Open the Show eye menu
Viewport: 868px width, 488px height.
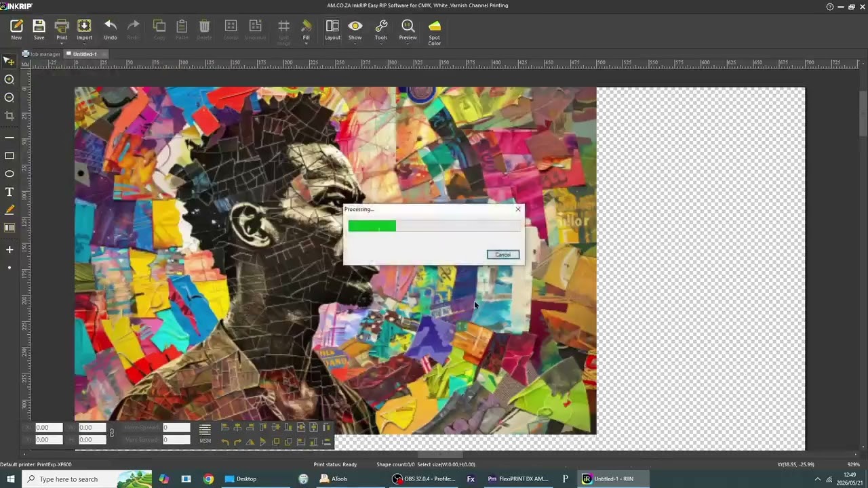pos(355,29)
